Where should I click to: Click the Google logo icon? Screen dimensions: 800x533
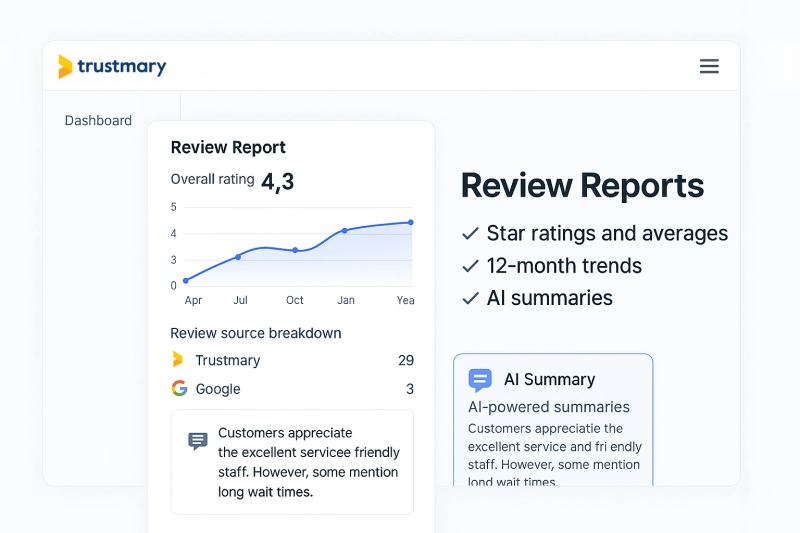tap(179, 389)
